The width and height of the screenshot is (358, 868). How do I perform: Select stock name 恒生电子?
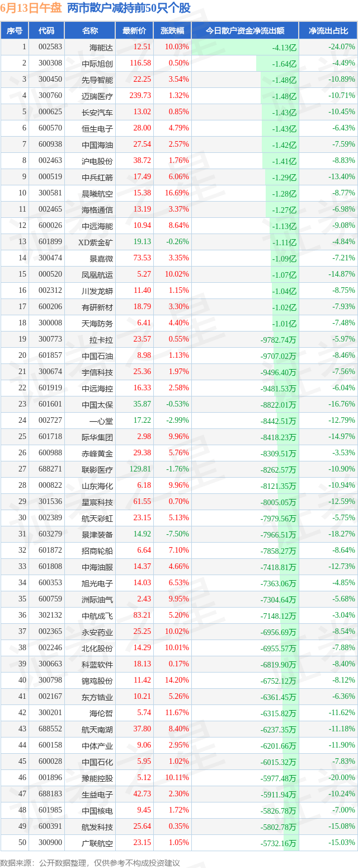click(97, 128)
